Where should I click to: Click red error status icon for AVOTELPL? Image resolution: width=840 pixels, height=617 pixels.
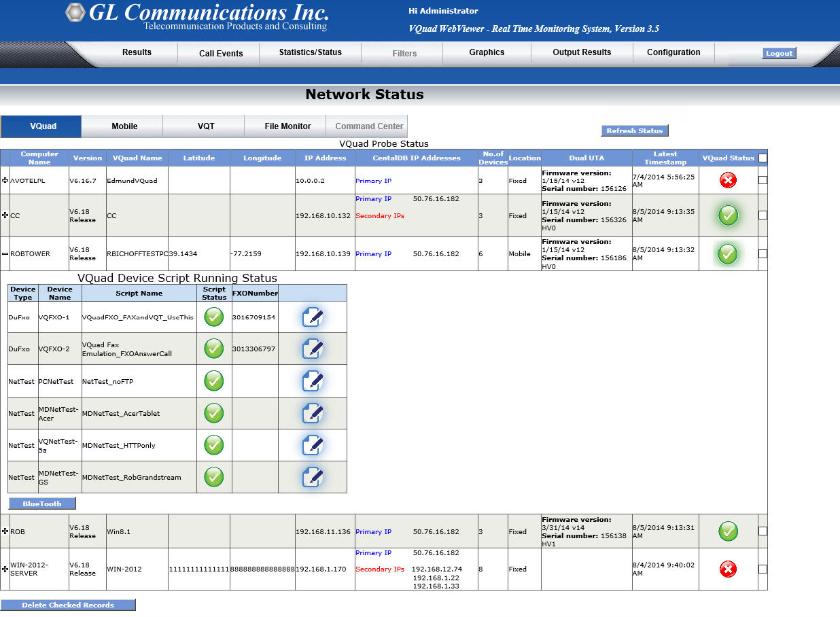coord(728,180)
